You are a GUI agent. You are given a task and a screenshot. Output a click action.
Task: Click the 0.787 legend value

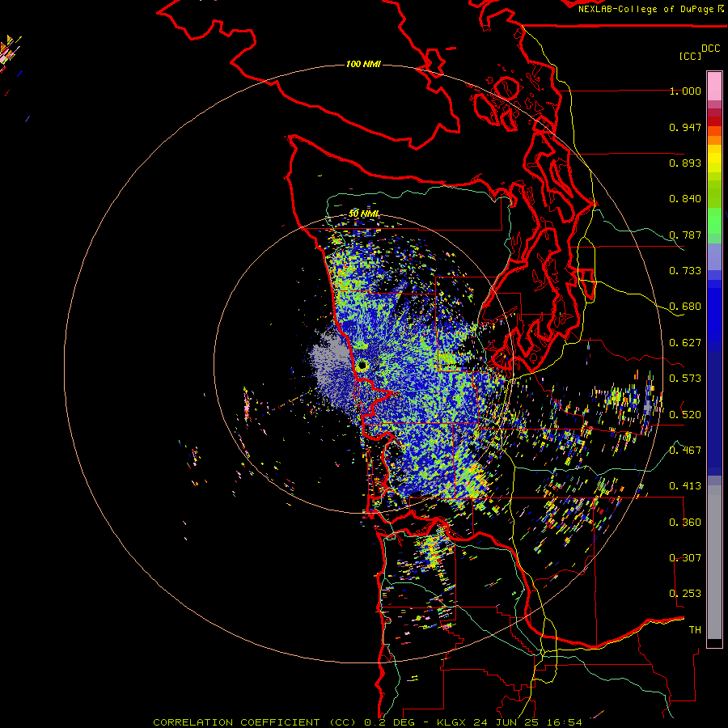point(685,235)
